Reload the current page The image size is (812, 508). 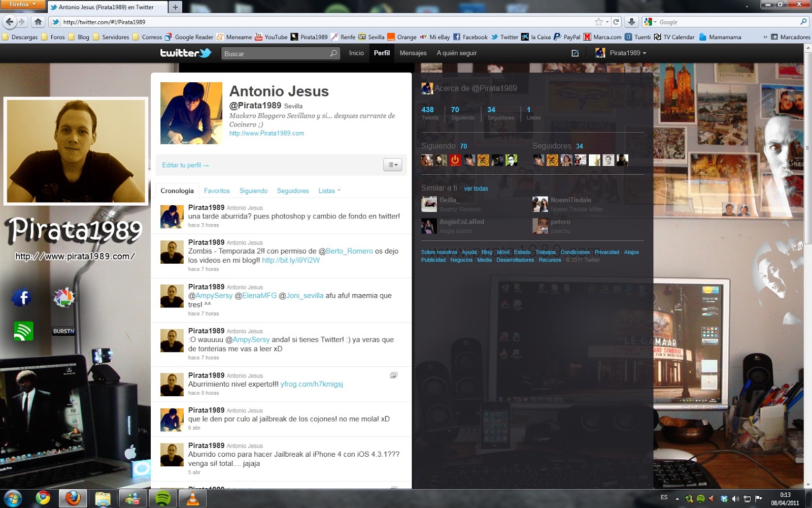(x=616, y=22)
